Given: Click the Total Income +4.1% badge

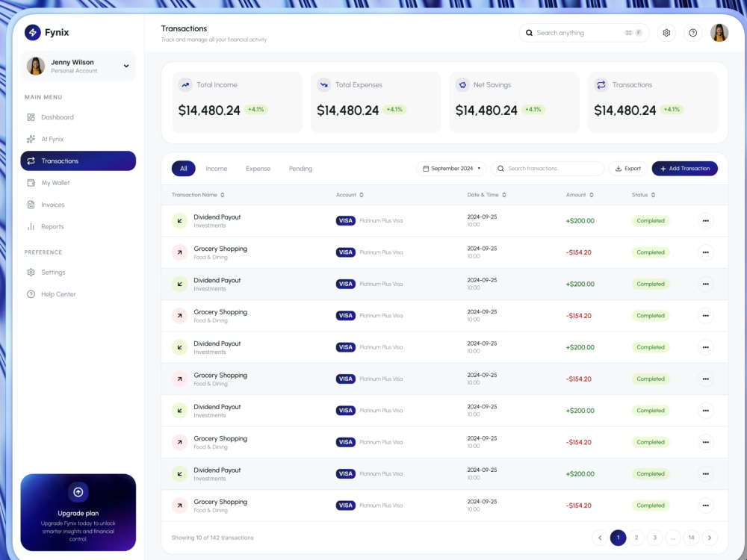Looking at the screenshot, I should pyautogui.click(x=255, y=110).
